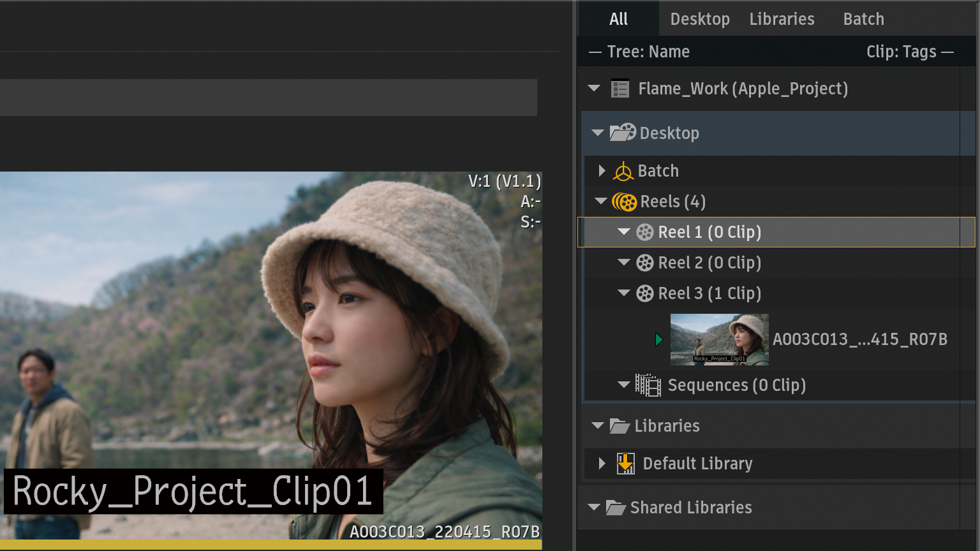Expand the Default Library entry
Viewport: 980px width, 551px height.
pyautogui.click(x=602, y=464)
